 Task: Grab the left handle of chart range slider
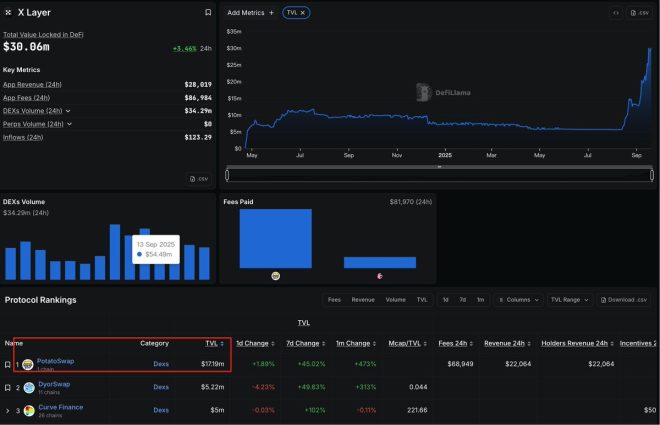point(227,175)
